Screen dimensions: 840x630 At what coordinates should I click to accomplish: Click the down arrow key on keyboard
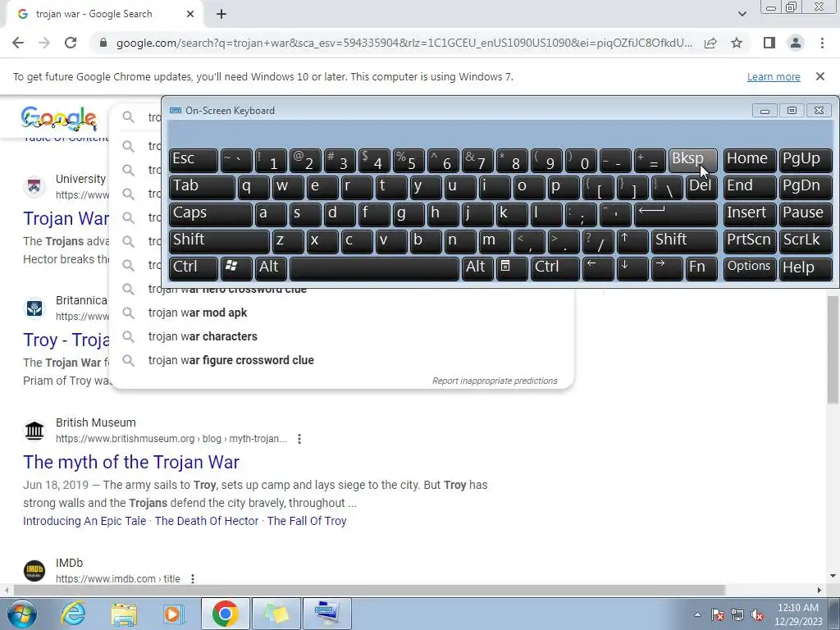click(x=632, y=268)
